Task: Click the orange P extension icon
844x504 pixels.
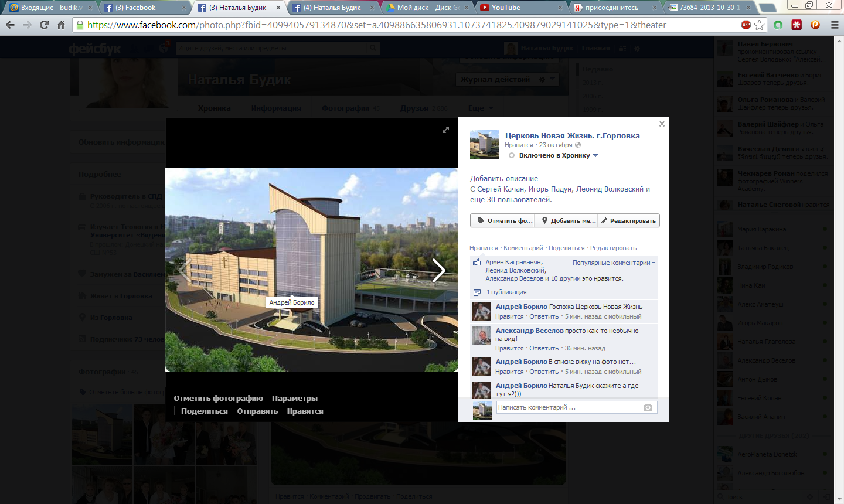Action: tap(815, 25)
